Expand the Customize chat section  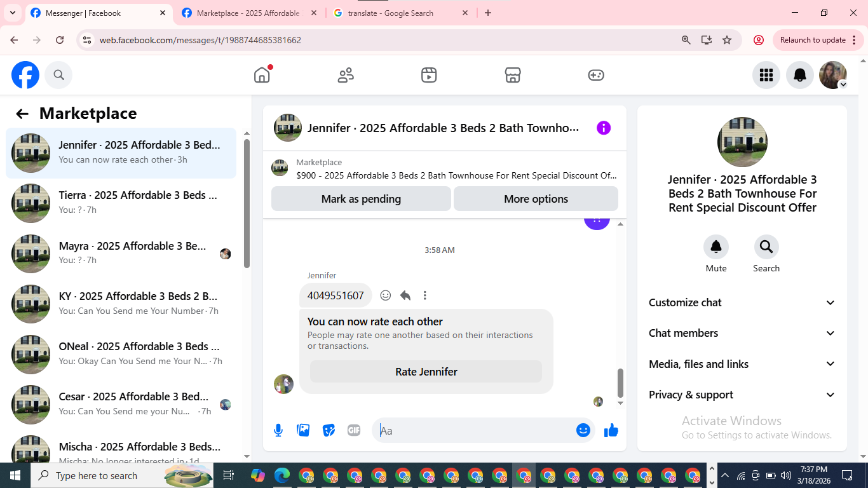pos(742,302)
